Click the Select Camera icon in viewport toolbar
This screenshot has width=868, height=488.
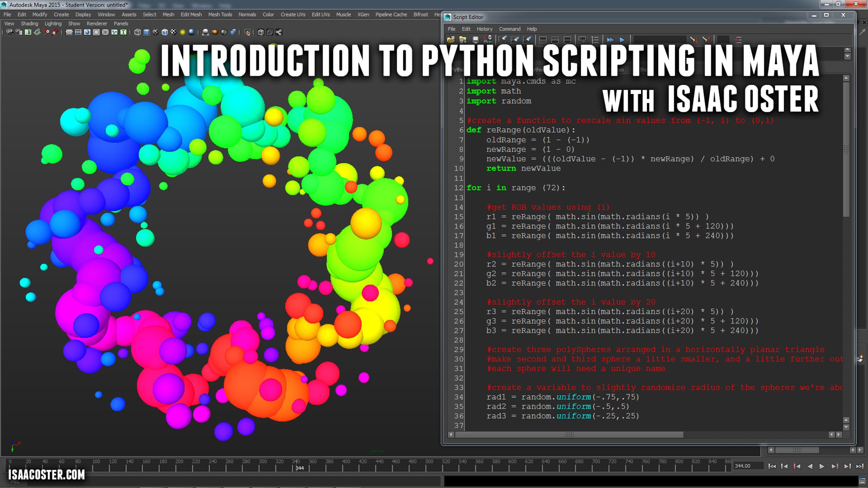[x=10, y=33]
